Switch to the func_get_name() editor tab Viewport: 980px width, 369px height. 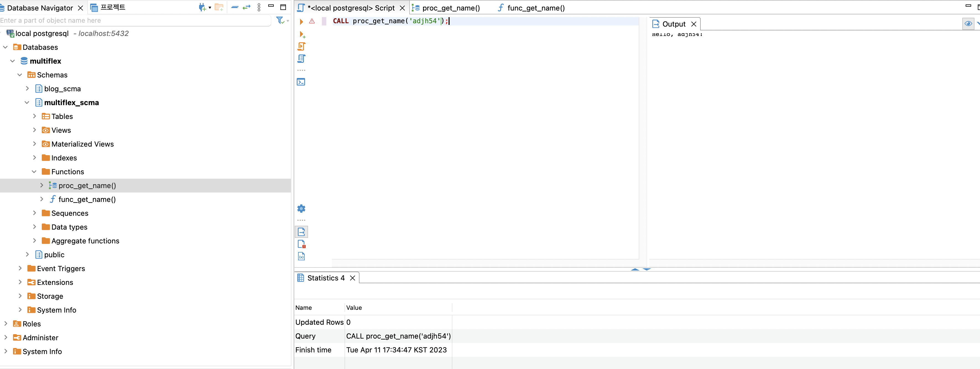point(535,8)
